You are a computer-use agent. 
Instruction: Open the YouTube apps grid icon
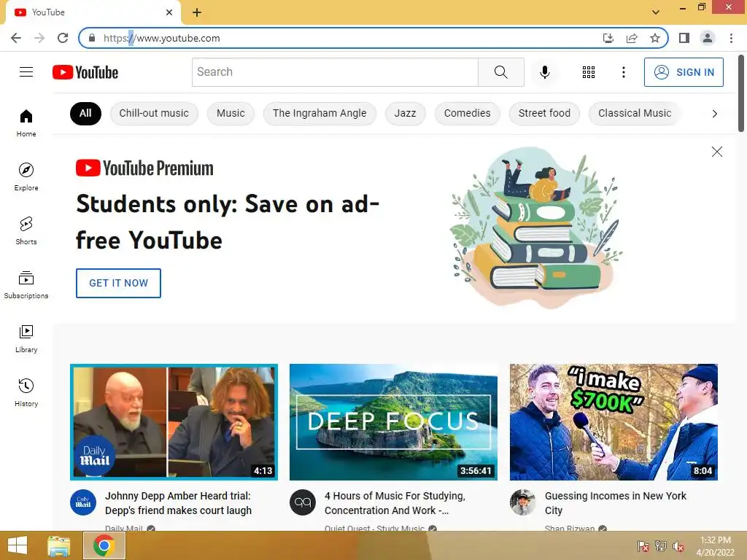tap(589, 72)
